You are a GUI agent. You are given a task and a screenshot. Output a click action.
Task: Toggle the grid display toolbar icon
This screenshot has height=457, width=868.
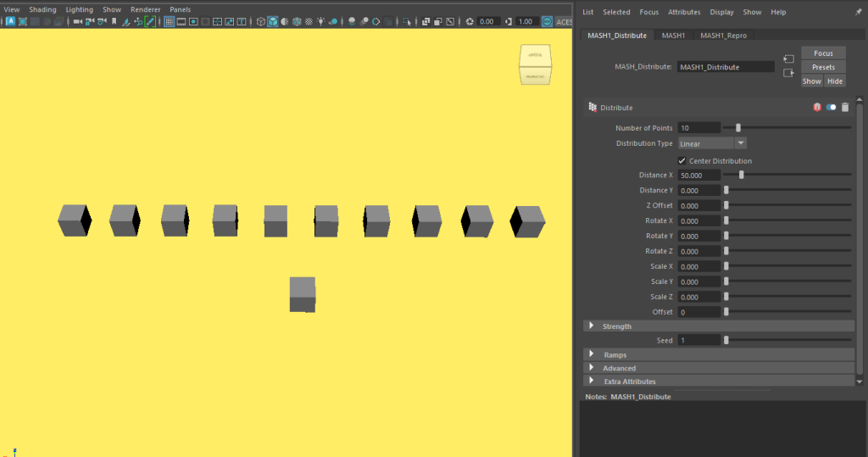[169, 21]
